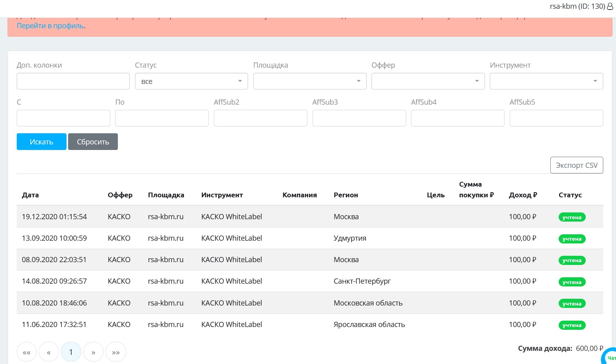This screenshot has width=616, height=364.
Task: Select page 1 in pagination
Action: tap(71, 352)
